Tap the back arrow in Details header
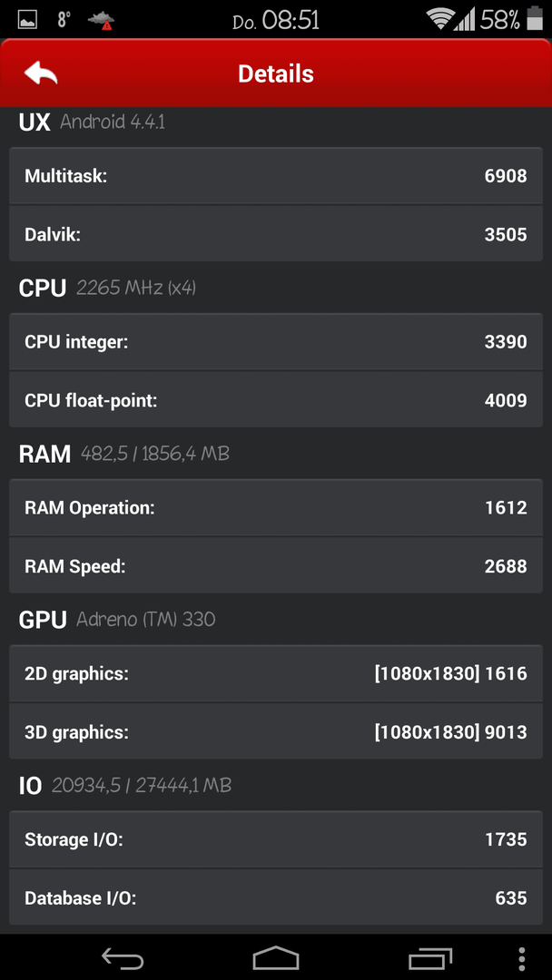This screenshot has height=980, width=552. point(41,73)
